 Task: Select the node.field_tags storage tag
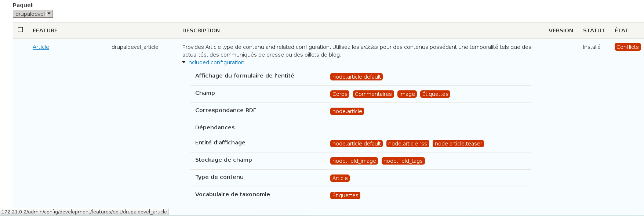[x=403, y=161]
